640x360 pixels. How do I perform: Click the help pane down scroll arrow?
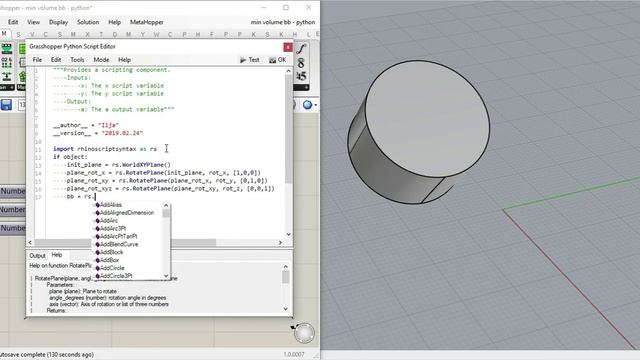pyautogui.click(x=286, y=309)
